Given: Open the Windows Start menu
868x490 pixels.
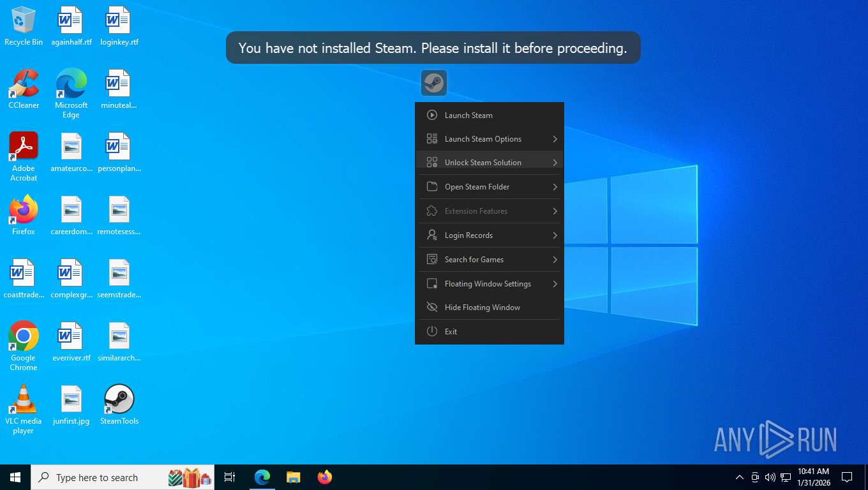Looking at the screenshot, I should tap(15, 477).
